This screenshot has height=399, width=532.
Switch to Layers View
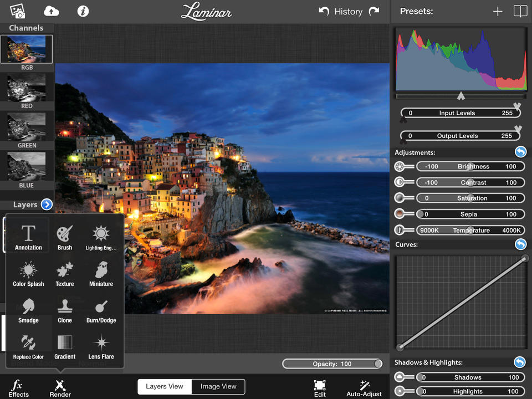[x=165, y=386]
